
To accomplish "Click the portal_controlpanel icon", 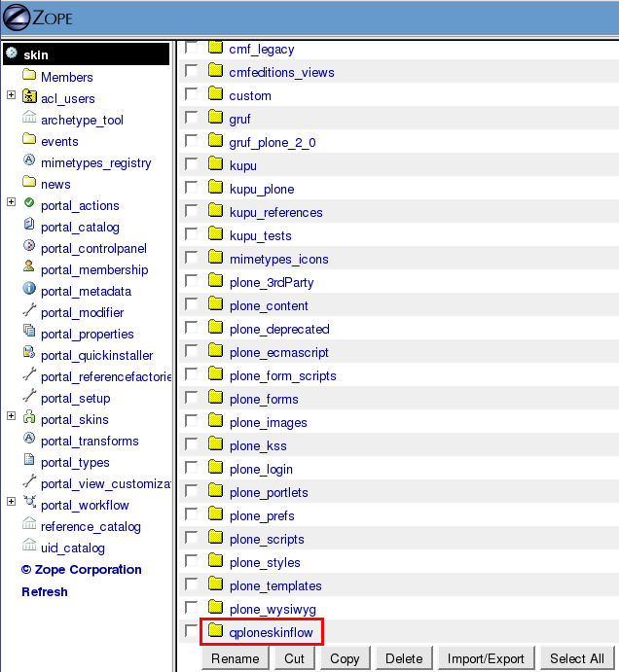I will (x=29, y=246).
